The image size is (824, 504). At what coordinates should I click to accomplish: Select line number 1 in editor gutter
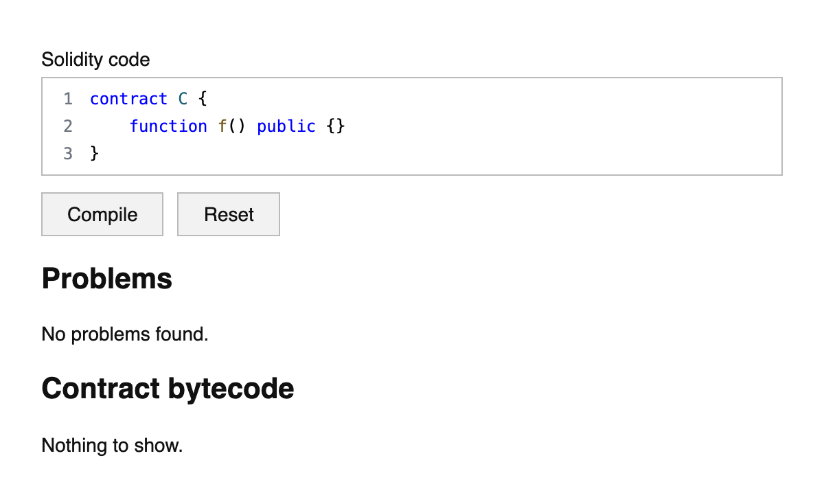click(67, 99)
